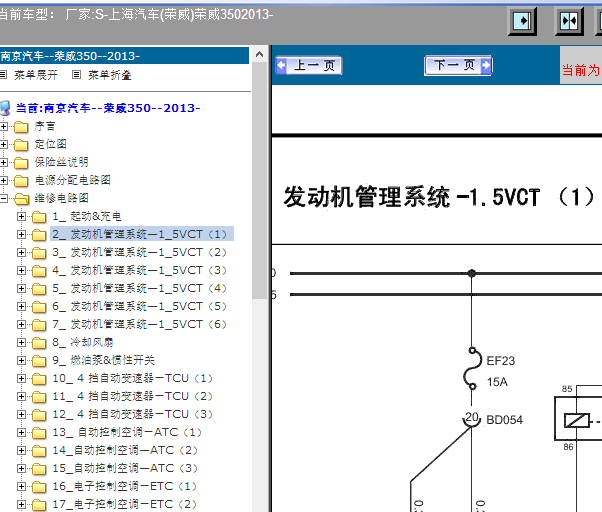The height and width of the screenshot is (512, 602).
Task: Open 14_自动控制空调-ATC (2)
Action: (125, 450)
